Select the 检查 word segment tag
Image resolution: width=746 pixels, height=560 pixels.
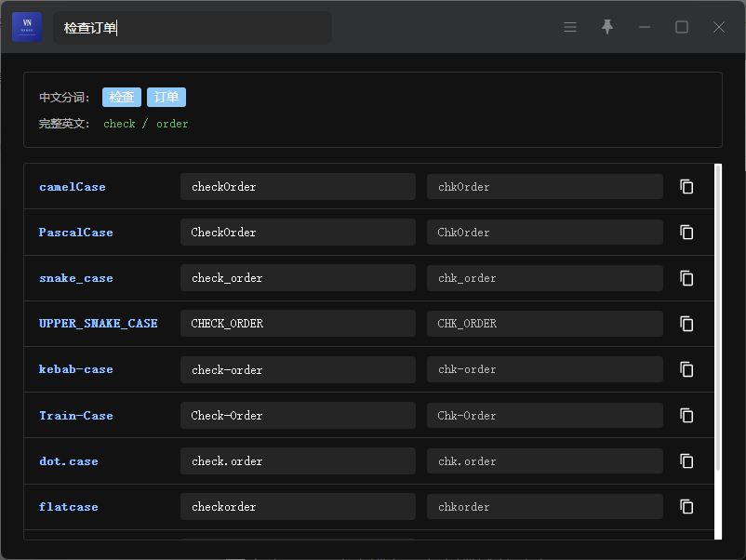tap(122, 97)
